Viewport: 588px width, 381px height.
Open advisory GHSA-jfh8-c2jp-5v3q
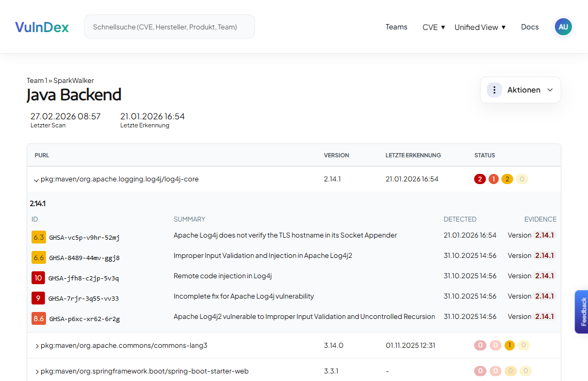click(x=84, y=278)
